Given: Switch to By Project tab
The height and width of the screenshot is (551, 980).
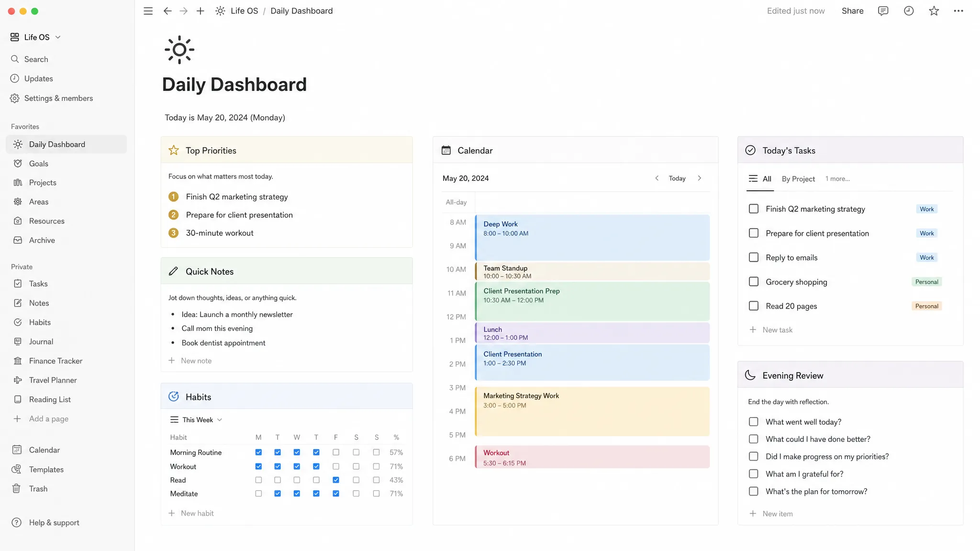Looking at the screenshot, I should coord(798,179).
